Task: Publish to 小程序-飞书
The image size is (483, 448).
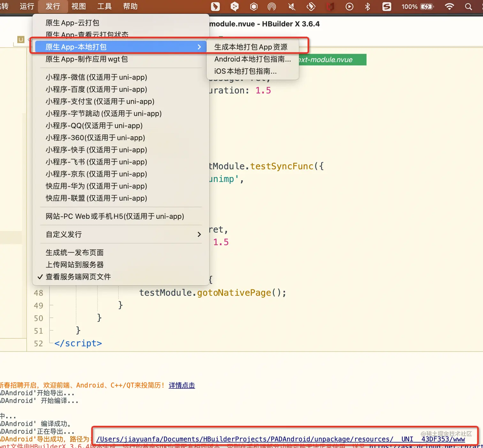Action: (x=121, y=162)
